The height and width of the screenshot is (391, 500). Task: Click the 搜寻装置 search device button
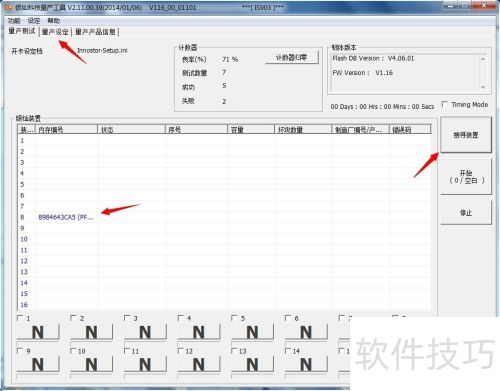pos(466,135)
